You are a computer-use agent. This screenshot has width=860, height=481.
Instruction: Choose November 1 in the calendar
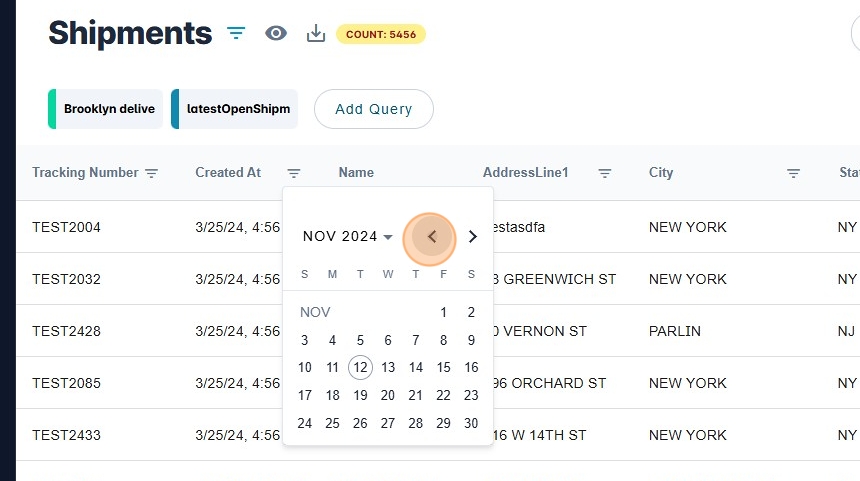tap(443, 312)
